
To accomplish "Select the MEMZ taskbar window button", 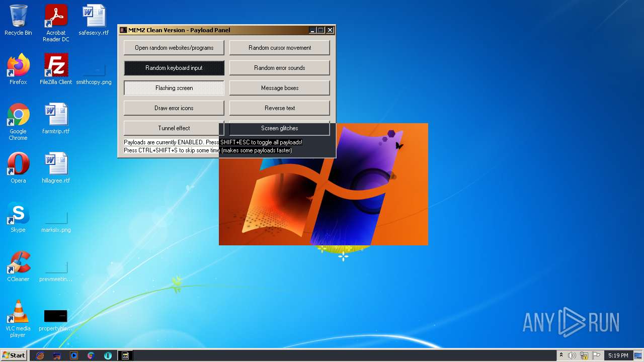I will (125, 355).
